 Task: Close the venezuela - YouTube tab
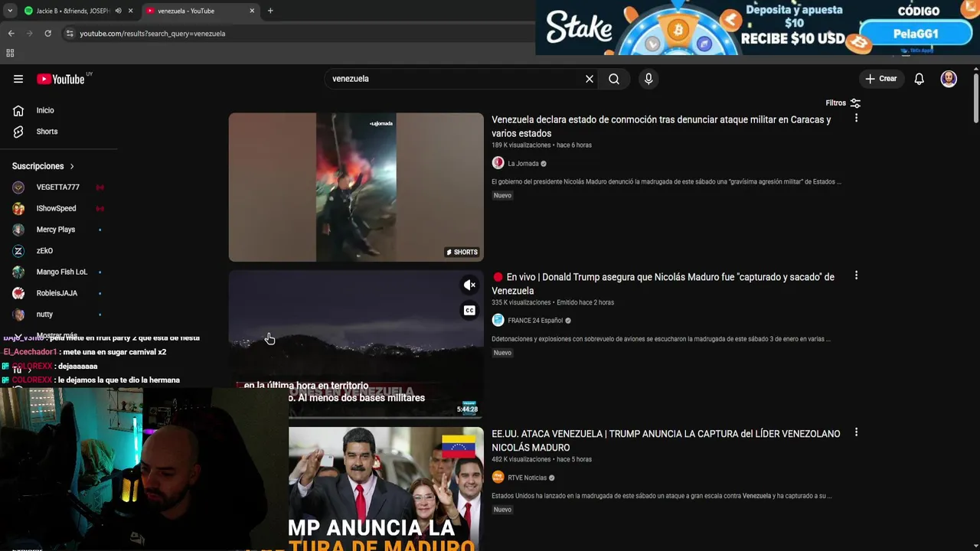(x=252, y=11)
